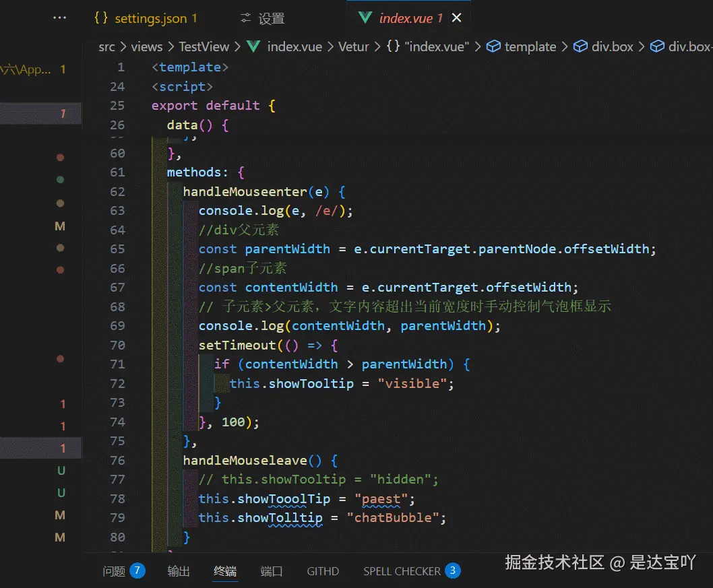Click the SPELL CHECKER error count badge
Screen dimensions: 713x588
click(454, 570)
